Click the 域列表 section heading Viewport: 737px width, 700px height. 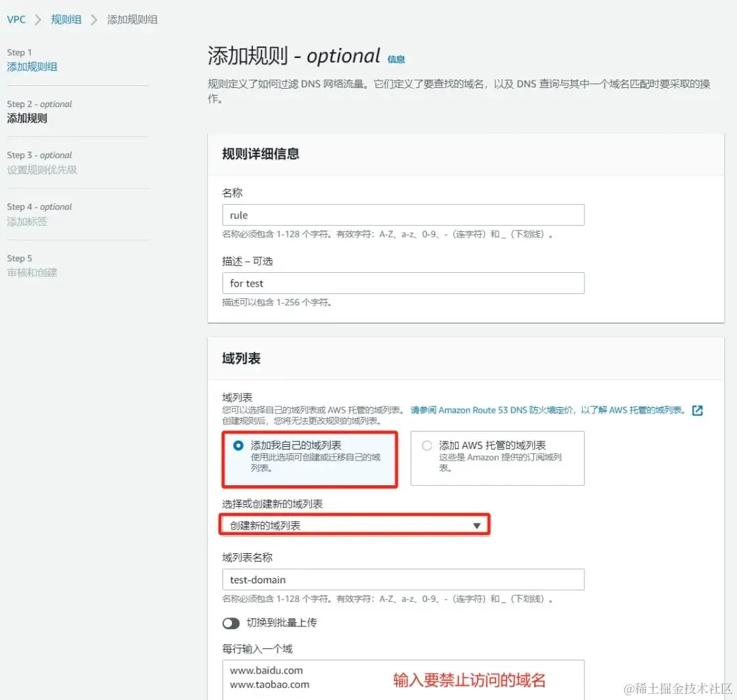pos(241,358)
